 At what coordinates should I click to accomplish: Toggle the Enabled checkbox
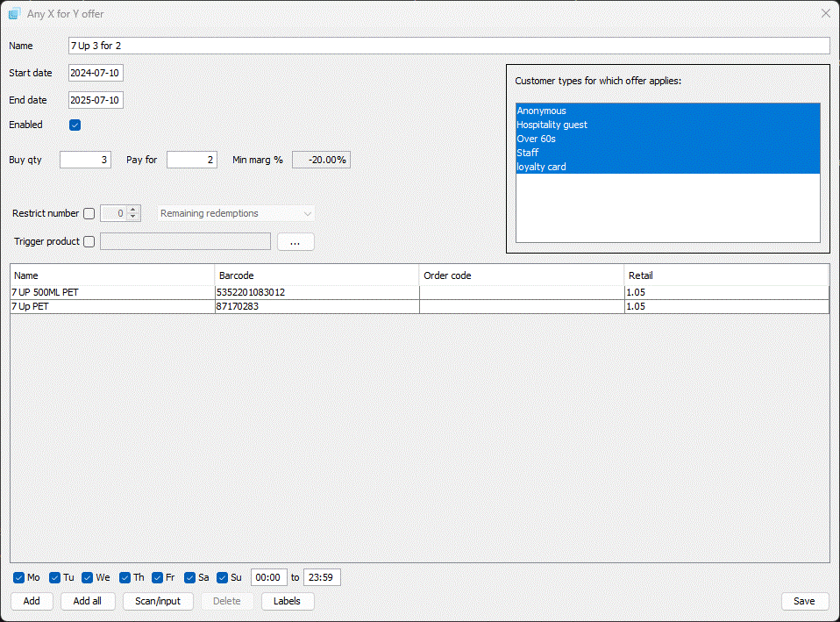pos(75,125)
